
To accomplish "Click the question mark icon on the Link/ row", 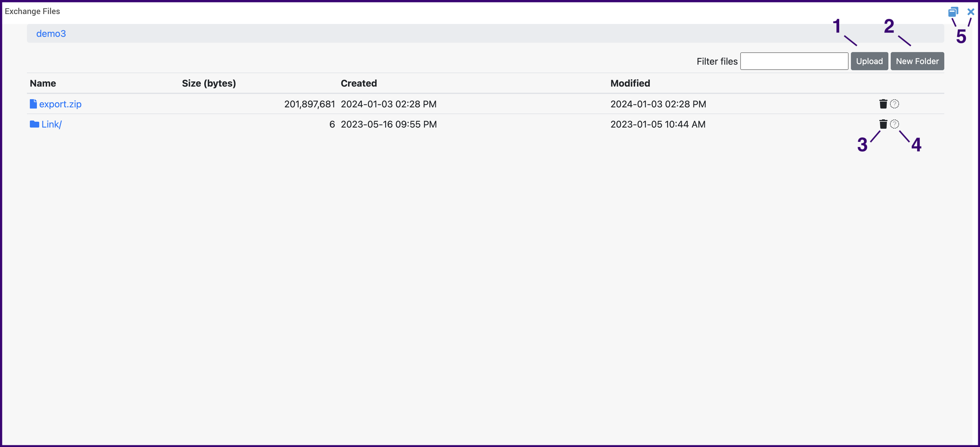I will tap(895, 124).
